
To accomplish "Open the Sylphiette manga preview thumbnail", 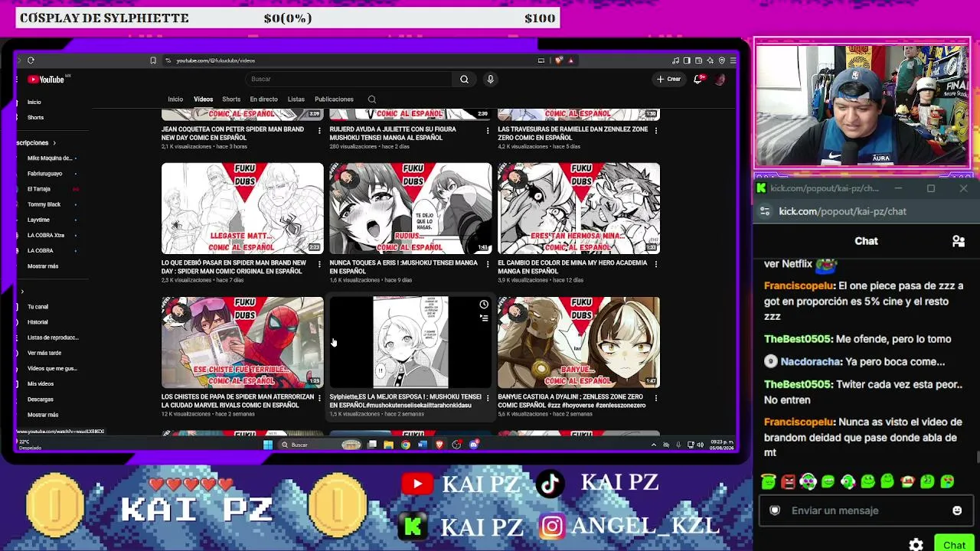I will [410, 342].
